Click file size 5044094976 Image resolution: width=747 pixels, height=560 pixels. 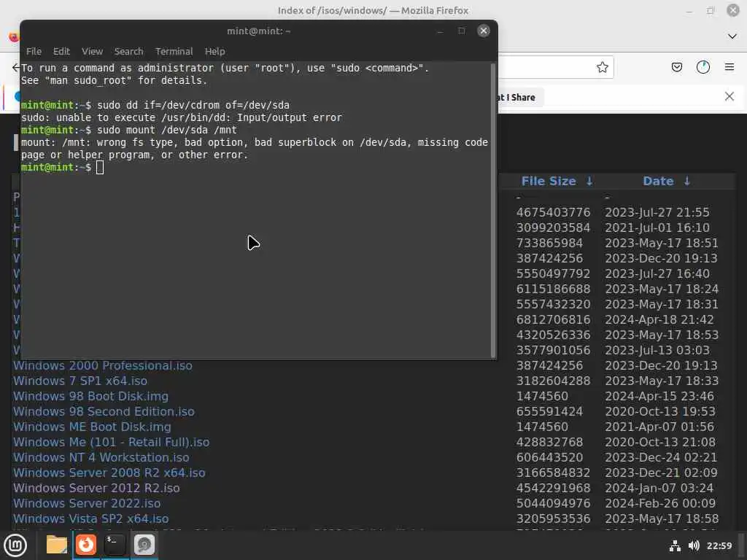(553, 503)
